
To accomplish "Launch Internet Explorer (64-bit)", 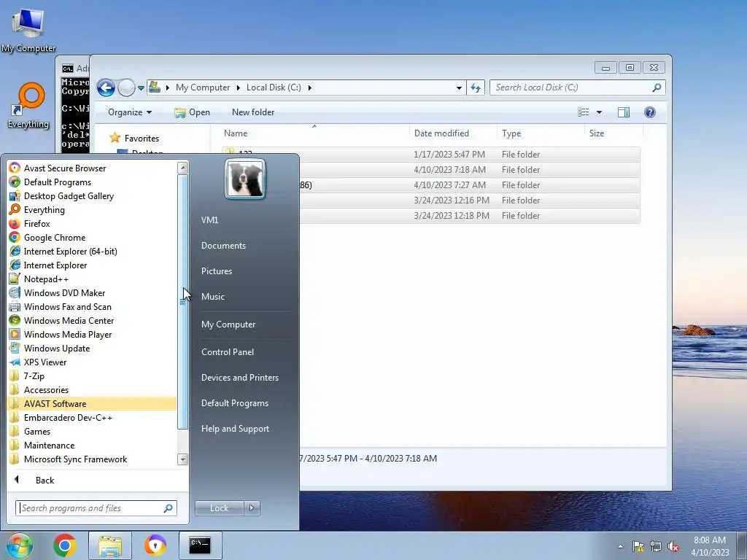I will coord(63,251).
